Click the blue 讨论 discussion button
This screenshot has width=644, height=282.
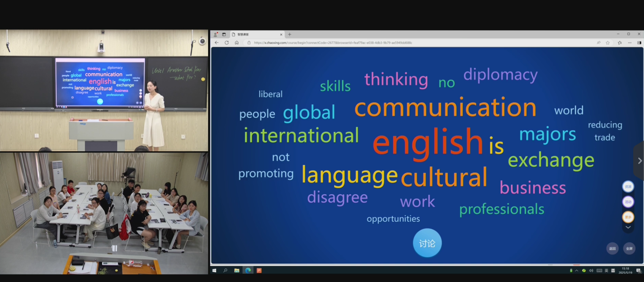click(x=427, y=243)
